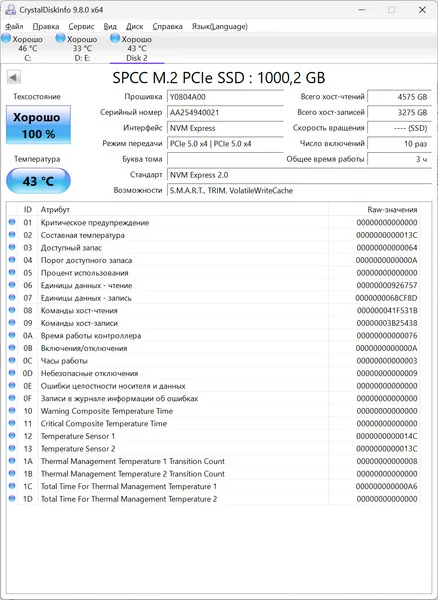Click the raw value 000000041F531B

387,310
